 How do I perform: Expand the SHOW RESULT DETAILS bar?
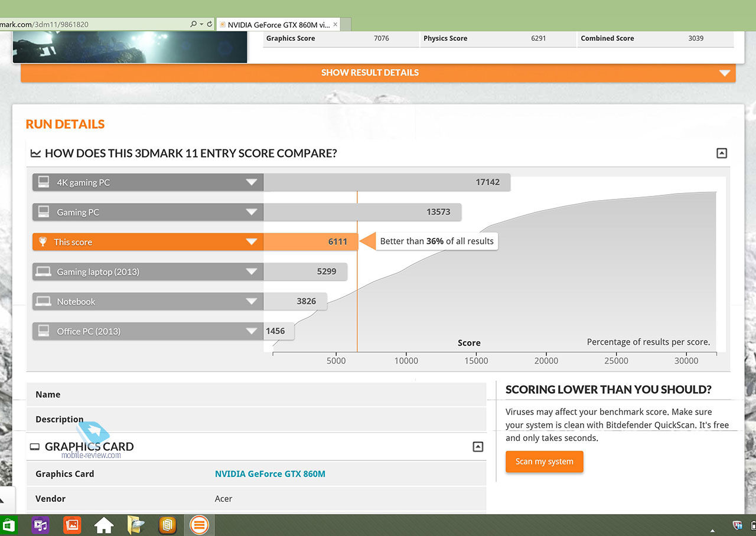[x=378, y=73]
